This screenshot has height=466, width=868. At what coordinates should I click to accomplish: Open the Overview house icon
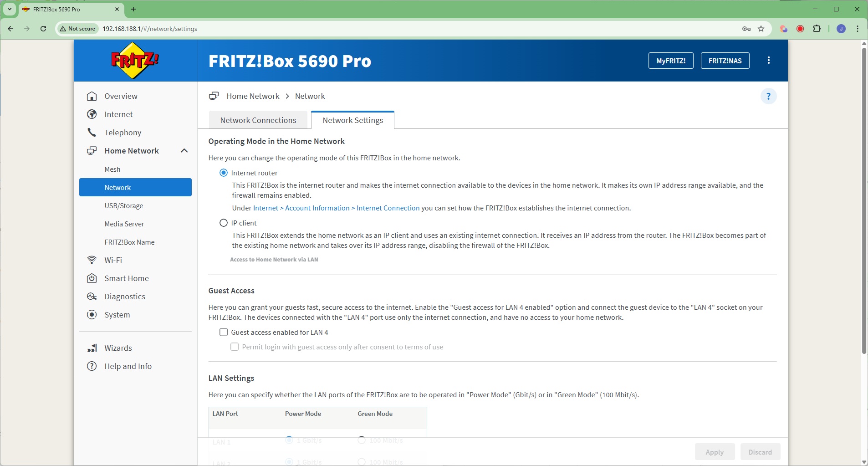[x=92, y=96]
